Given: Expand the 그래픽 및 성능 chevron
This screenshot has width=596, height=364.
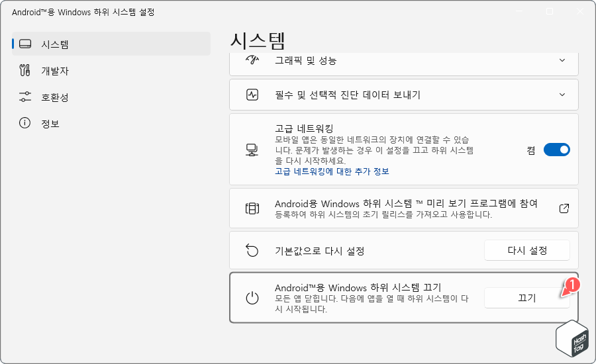Looking at the screenshot, I should (562, 60).
